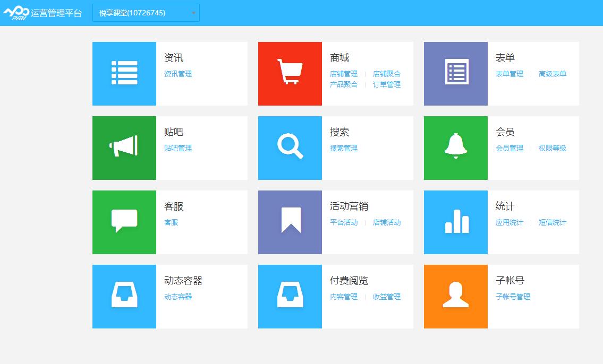Click the purple form icon for 表单
603x364 pixels.
point(456,73)
